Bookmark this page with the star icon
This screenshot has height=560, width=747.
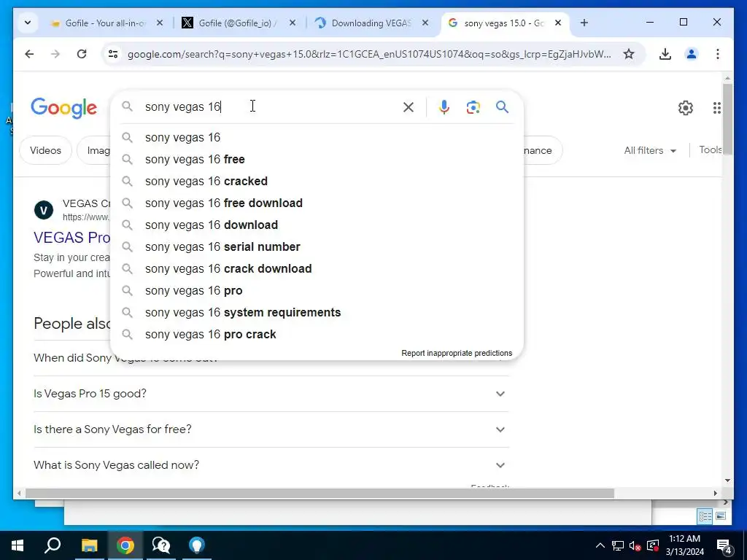tap(629, 54)
